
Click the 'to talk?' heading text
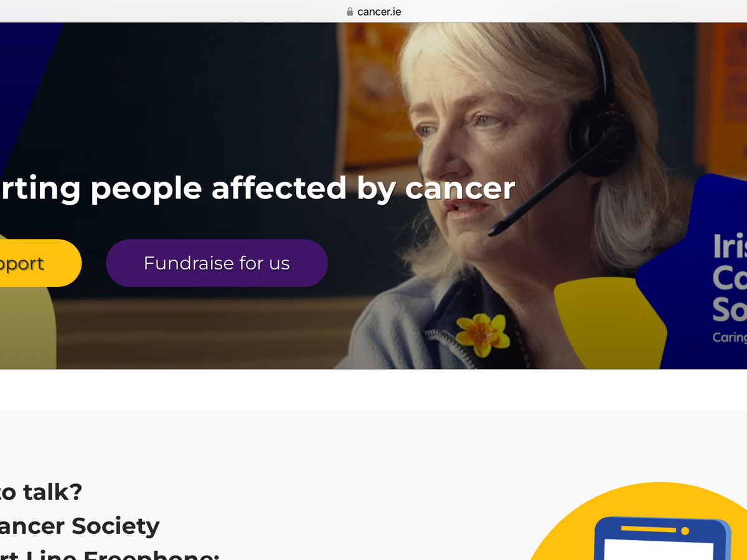click(x=41, y=492)
